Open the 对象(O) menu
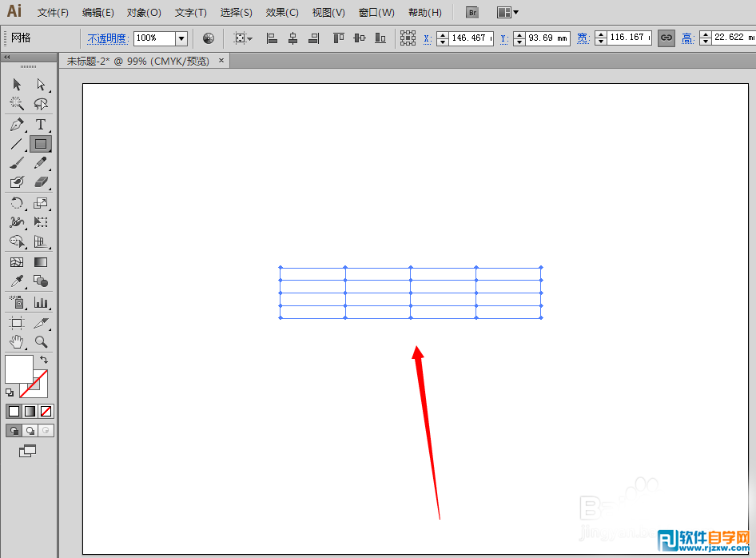Screen dimensions: 756x558 pos(144,13)
